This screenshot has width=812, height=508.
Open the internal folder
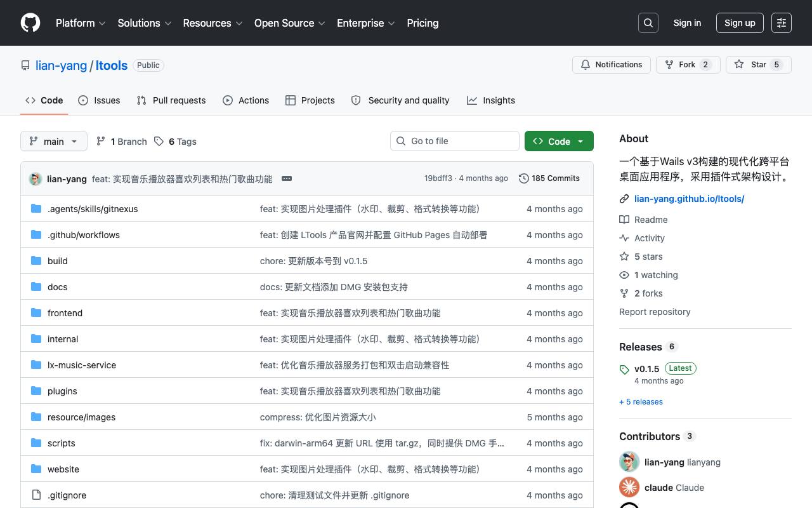click(63, 339)
